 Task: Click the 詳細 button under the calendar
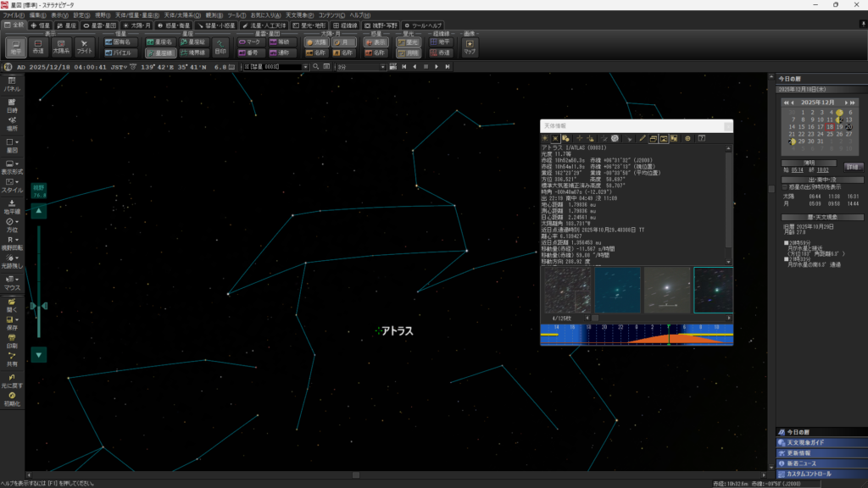coord(853,166)
